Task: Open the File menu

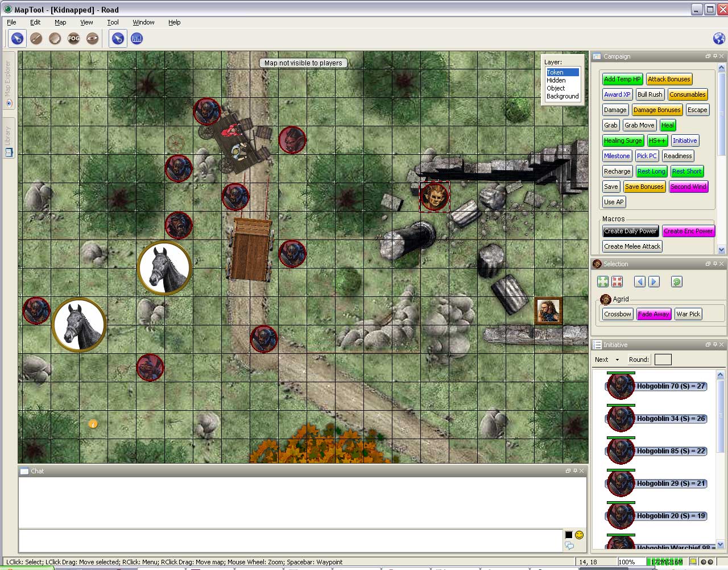Action: pyautogui.click(x=11, y=22)
